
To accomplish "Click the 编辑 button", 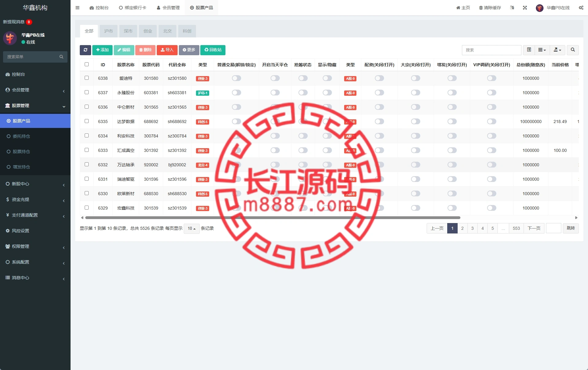I will pos(124,50).
